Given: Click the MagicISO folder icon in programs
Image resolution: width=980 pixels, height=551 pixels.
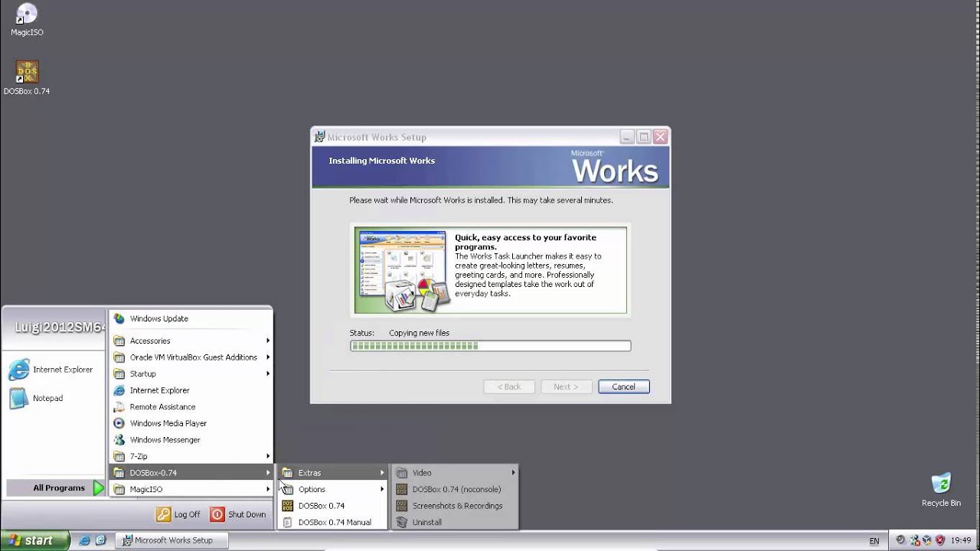Looking at the screenshot, I should (119, 489).
